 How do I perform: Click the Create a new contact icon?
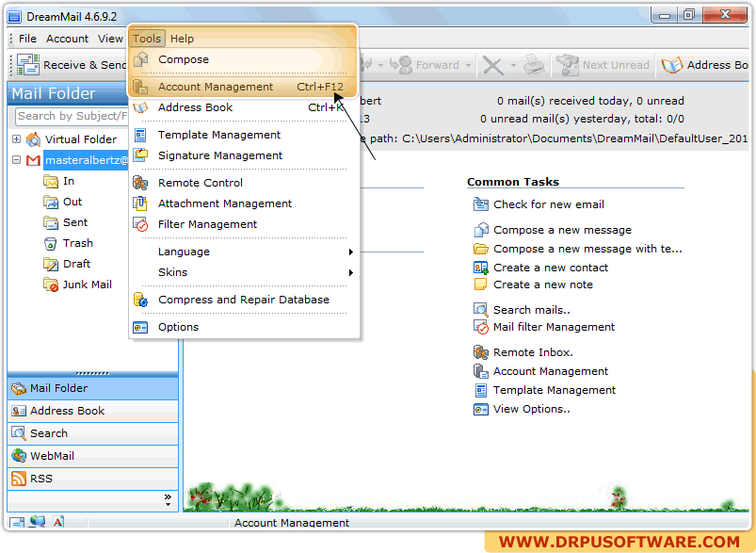481,268
